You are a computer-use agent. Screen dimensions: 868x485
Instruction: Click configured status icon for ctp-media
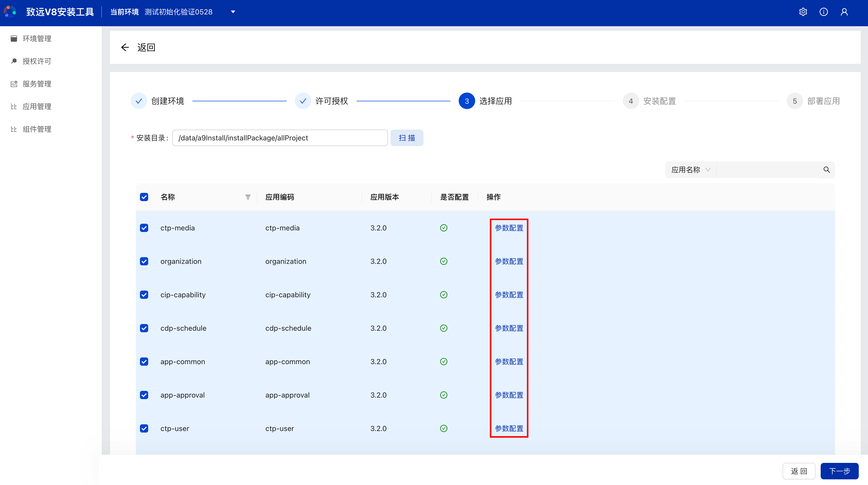pos(444,228)
